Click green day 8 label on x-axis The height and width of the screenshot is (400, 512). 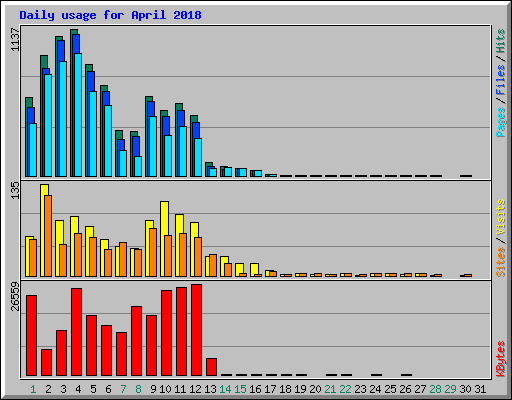(138, 389)
